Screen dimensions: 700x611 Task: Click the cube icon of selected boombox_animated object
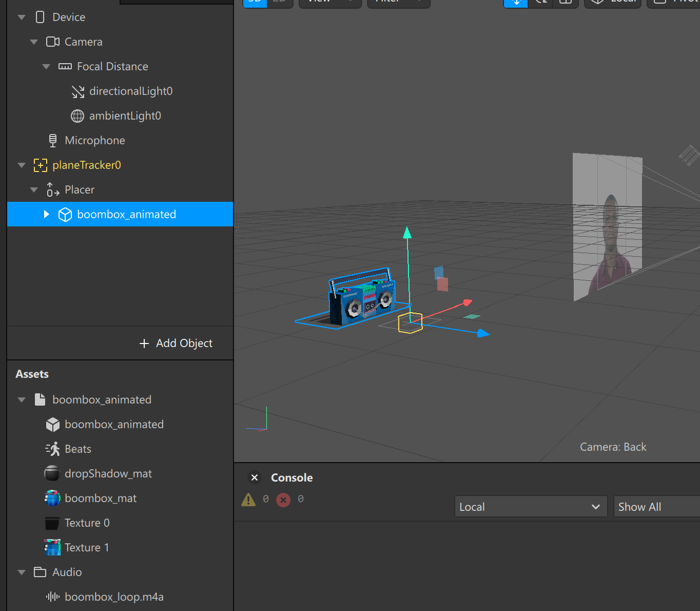[x=65, y=215]
